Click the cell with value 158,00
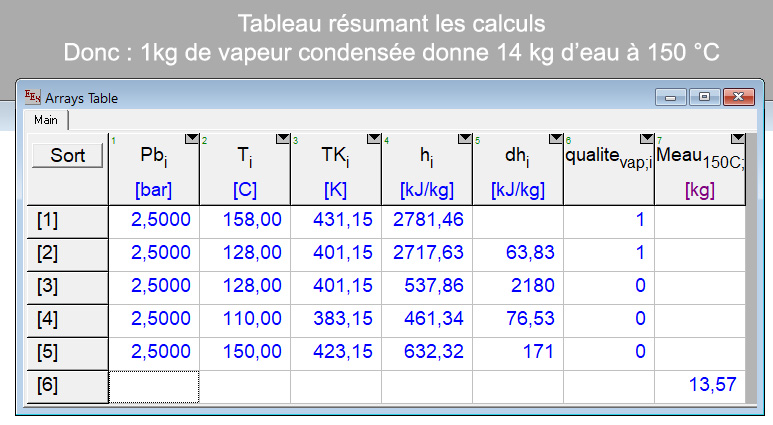 click(245, 222)
